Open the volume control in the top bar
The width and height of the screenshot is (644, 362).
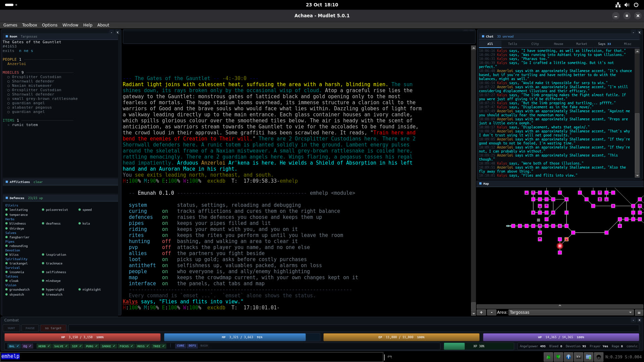tap(627, 5)
